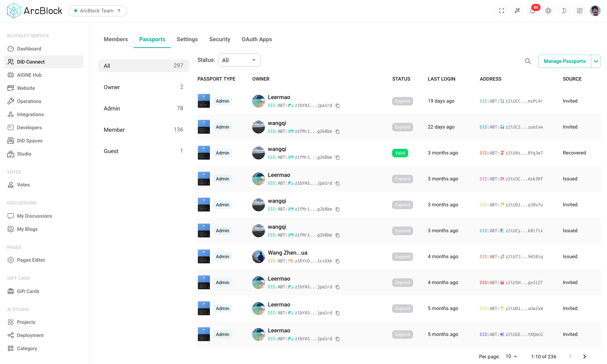The image size is (607, 364).
Task: Toggle dark mode moon icon
Action: click(x=564, y=11)
